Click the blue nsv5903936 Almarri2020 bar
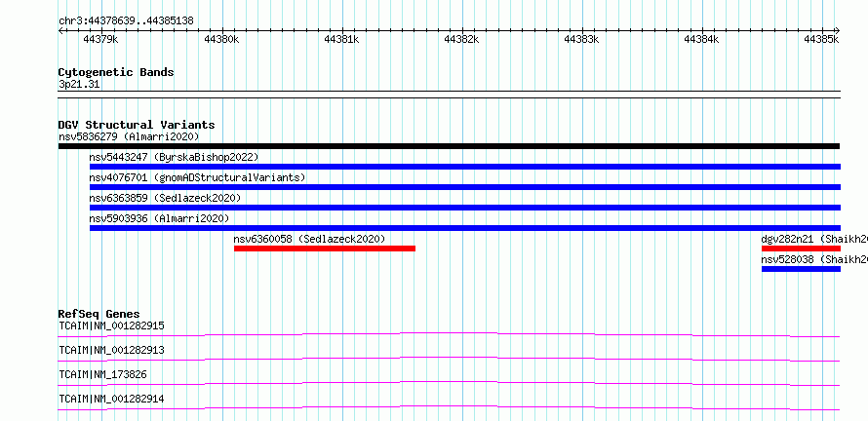The width and height of the screenshot is (868, 421). (x=465, y=228)
